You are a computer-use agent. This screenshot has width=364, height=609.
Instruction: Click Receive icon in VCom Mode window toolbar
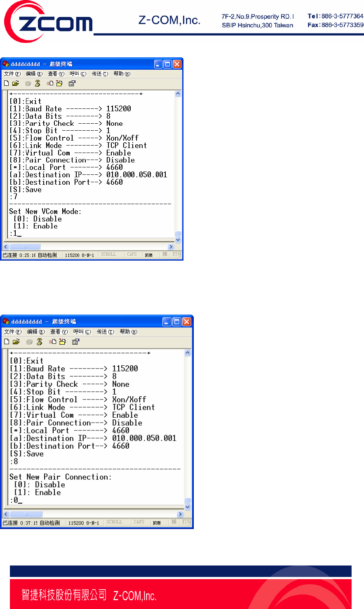pyautogui.click(x=59, y=83)
